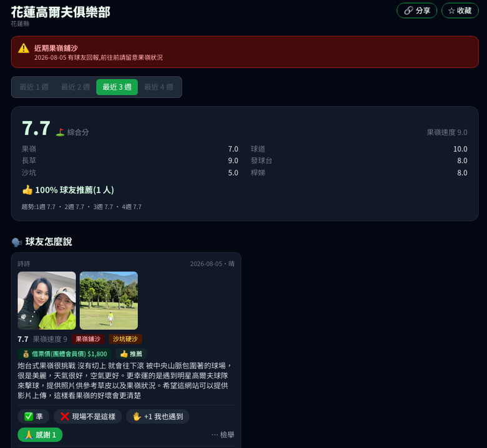Open the 檢舉 report link

(223, 435)
